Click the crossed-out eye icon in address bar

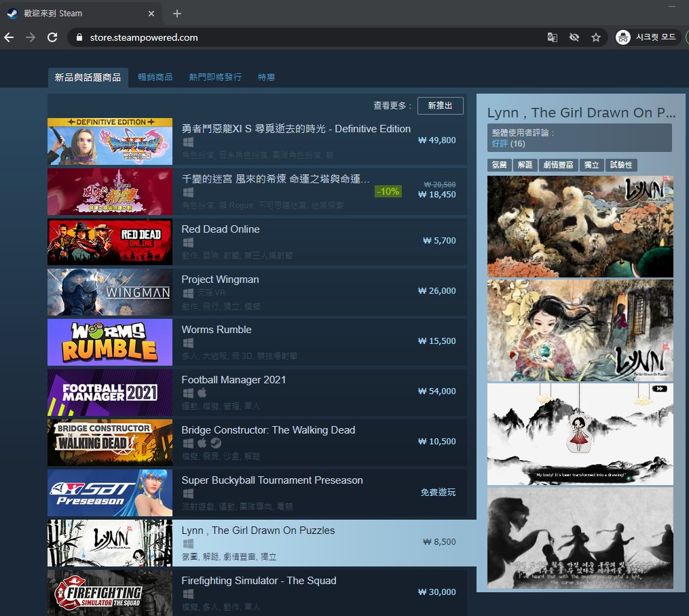click(574, 37)
